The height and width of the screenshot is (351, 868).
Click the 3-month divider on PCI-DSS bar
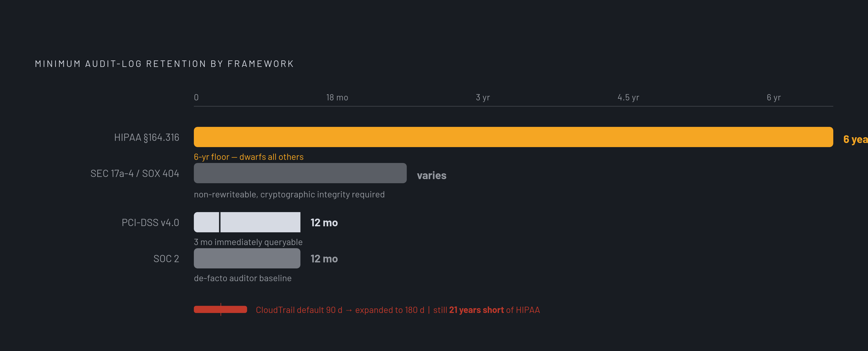click(x=220, y=222)
